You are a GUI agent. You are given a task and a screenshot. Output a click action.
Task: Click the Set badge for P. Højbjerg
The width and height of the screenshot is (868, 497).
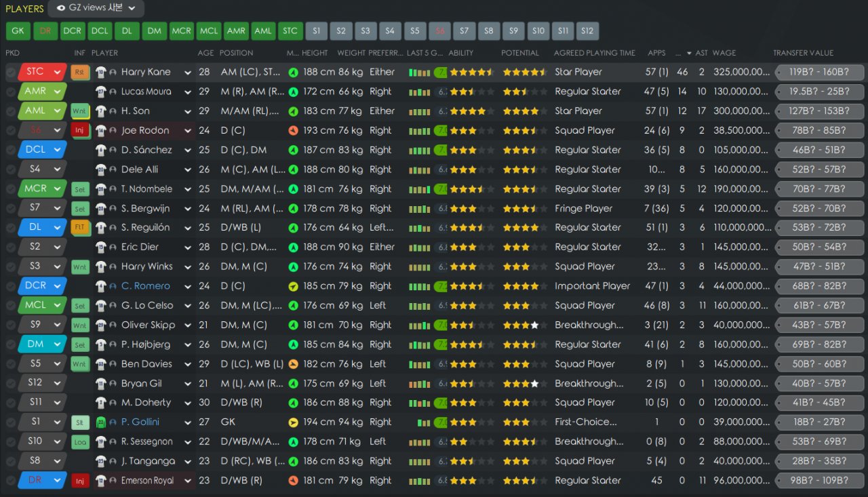(x=80, y=344)
